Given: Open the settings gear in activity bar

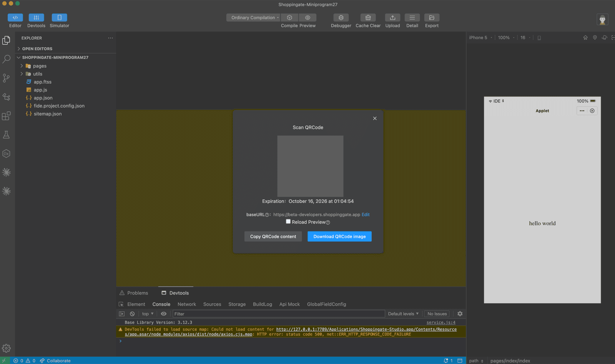Looking at the screenshot, I should click(6, 348).
